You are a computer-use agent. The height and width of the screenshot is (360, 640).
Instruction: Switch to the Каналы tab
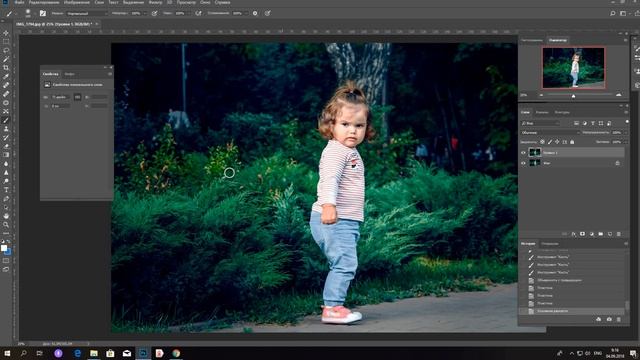(542, 112)
